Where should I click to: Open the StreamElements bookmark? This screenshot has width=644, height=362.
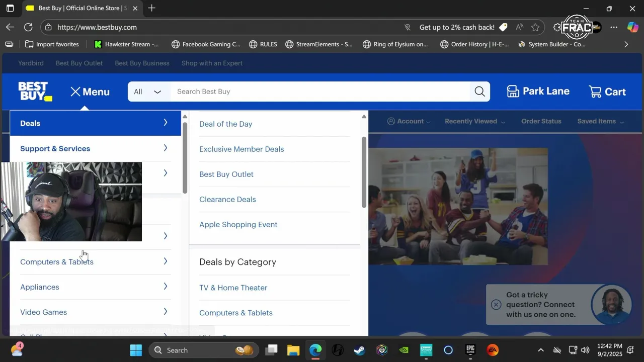319,44
